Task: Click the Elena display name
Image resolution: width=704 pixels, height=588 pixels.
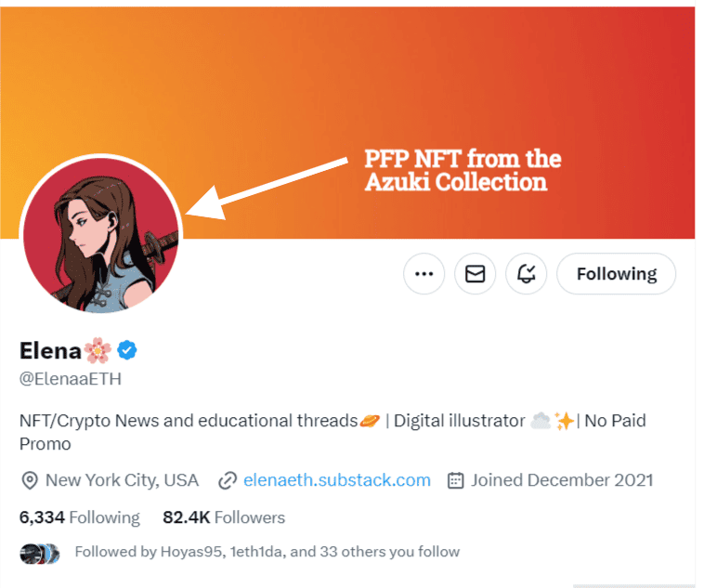Action: click(50, 351)
